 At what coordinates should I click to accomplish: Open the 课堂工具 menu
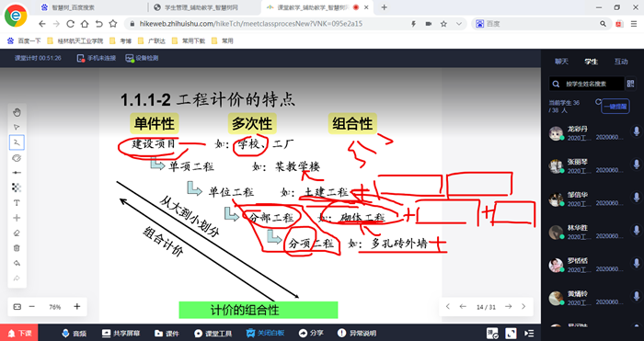[x=213, y=334]
